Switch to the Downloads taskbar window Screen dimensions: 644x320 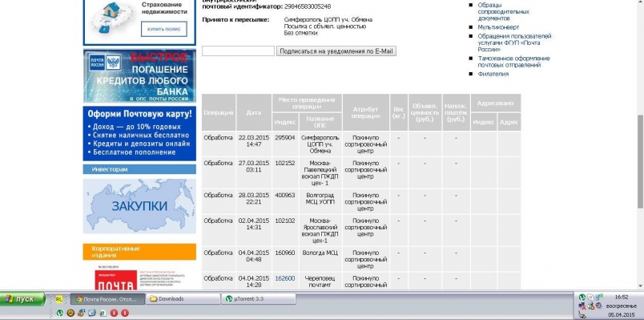[x=183, y=299]
